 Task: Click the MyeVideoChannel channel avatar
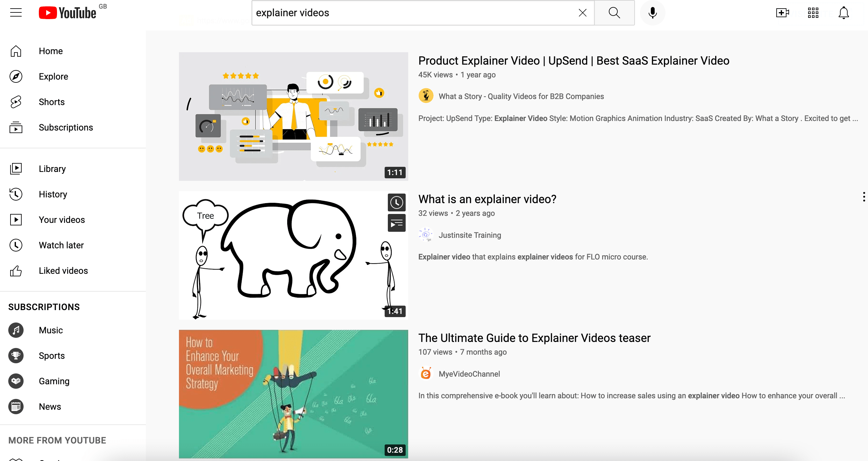(x=426, y=374)
